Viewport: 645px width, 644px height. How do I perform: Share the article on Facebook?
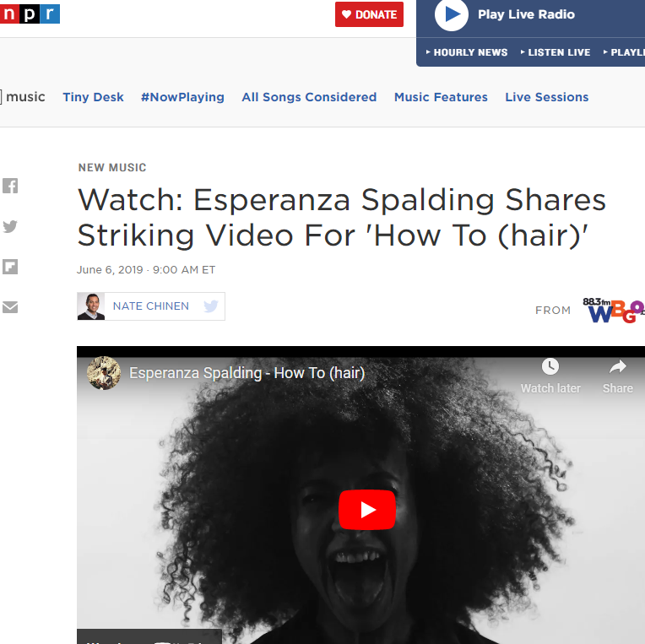pos(10,186)
